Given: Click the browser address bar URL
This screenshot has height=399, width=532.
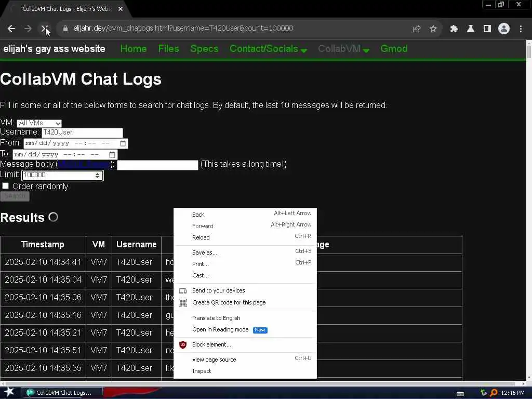Looking at the screenshot, I should 183,29.
